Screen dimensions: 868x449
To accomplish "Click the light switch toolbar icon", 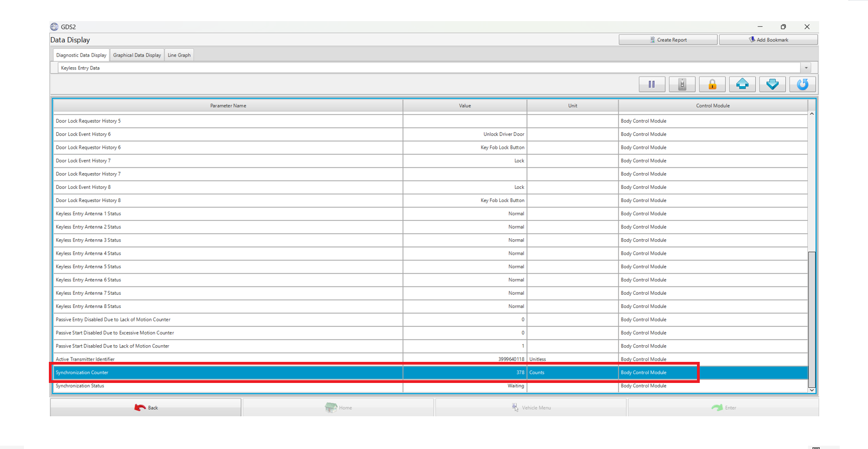I will [683, 84].
